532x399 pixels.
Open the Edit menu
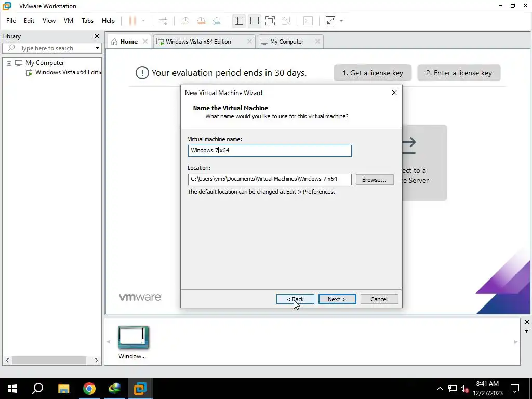click(29, 21)
